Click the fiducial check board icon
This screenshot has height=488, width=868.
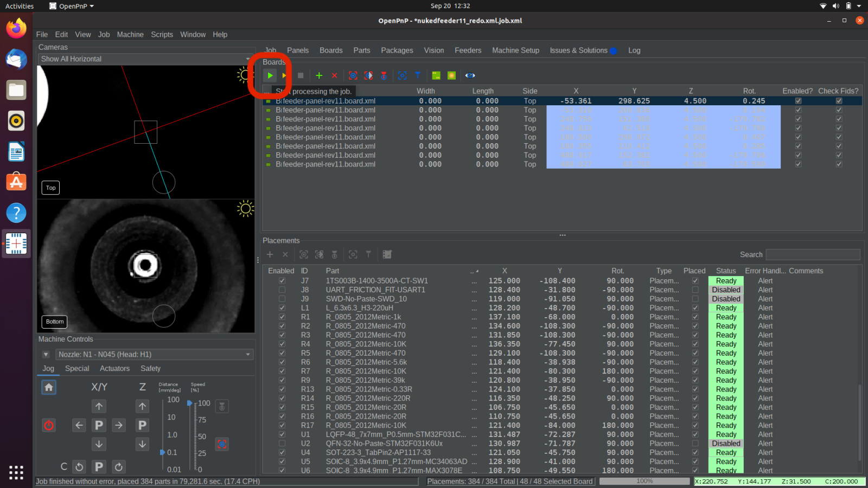pyautogui.click(x=451, y=75)
